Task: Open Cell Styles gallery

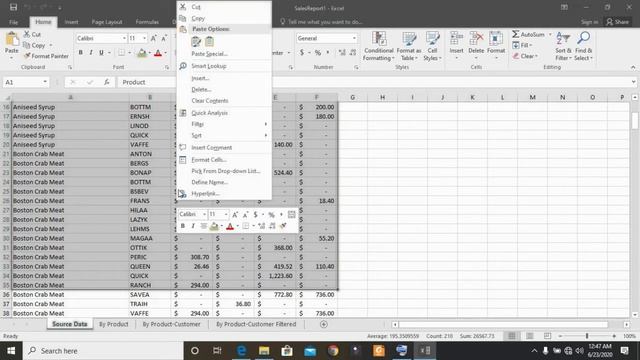Action: point(432,46)
